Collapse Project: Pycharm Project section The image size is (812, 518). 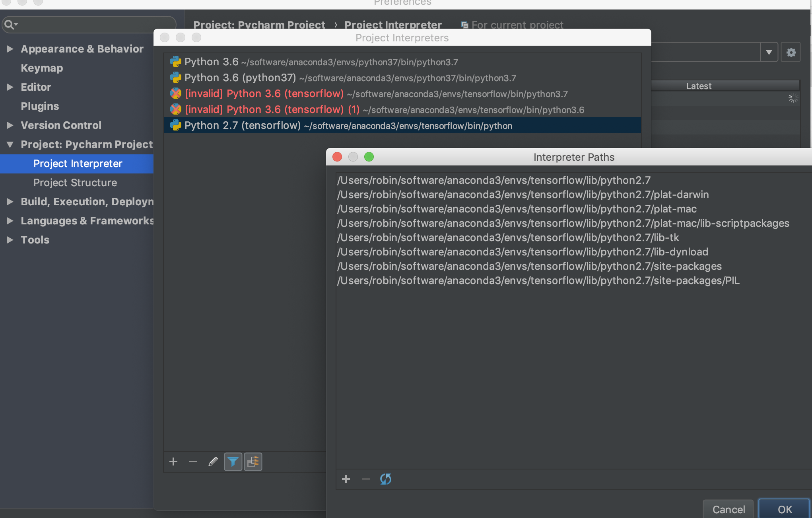point(10,144)
